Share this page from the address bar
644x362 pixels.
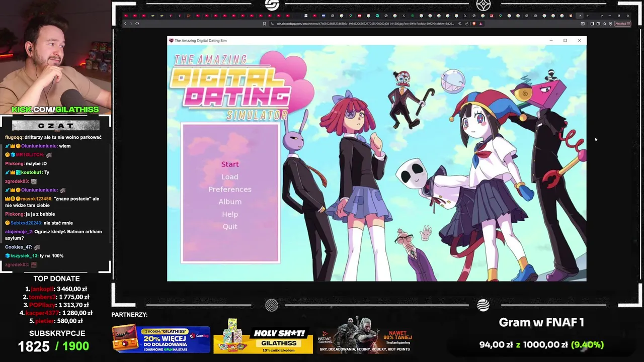click(467, 24)
